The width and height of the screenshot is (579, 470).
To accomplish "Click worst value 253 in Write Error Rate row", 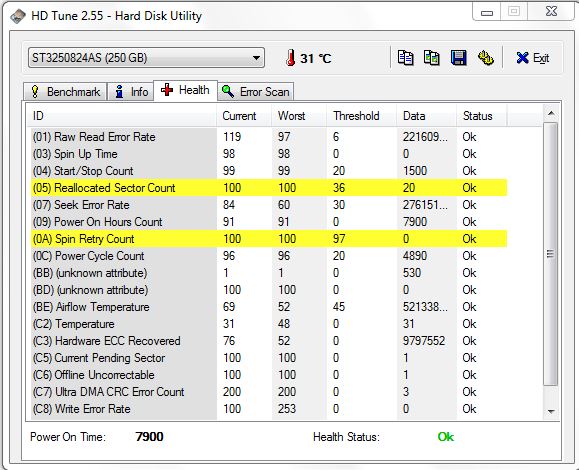I will 287,409.
